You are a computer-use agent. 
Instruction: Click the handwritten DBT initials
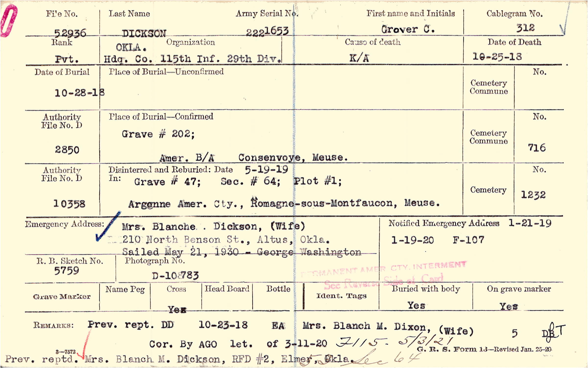pos(553,332)
